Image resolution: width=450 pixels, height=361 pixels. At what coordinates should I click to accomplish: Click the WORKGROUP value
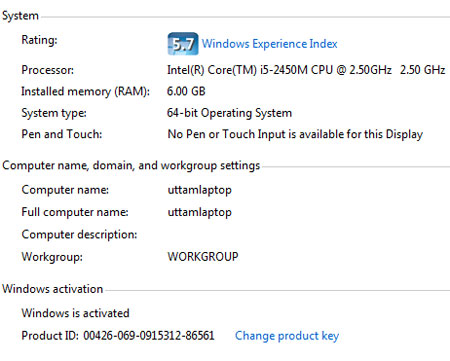tap(203, 257)
